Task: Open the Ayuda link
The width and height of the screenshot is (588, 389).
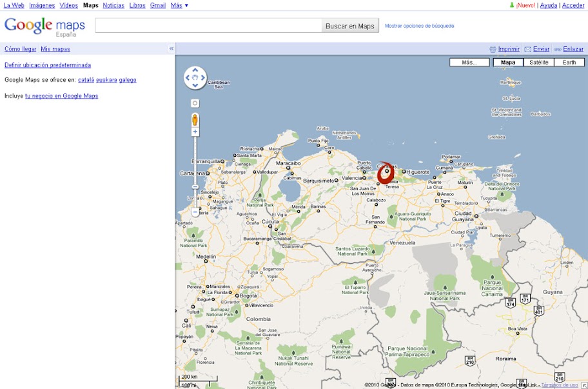Action: [x=548, y=5]
